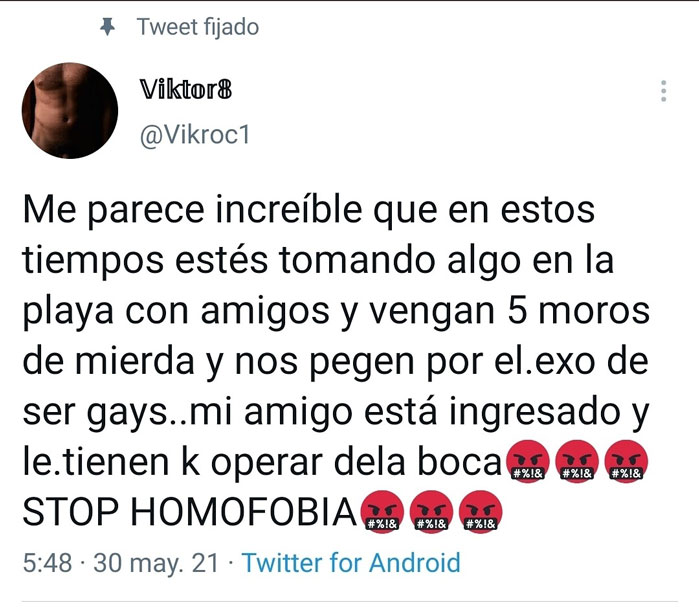
Task: Click the Tweet fijado label
Action: 198,27
